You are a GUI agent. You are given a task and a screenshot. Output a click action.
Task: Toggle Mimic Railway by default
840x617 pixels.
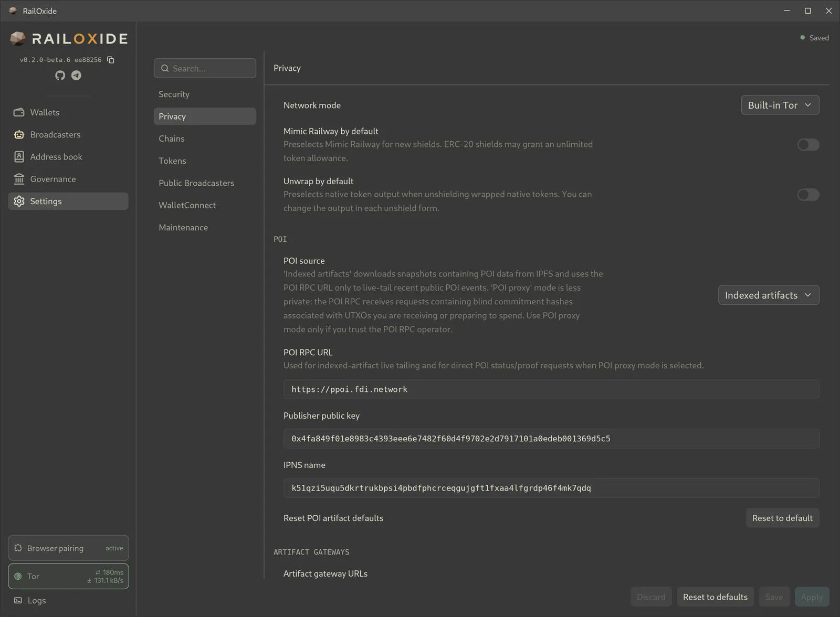pos(808,145)
